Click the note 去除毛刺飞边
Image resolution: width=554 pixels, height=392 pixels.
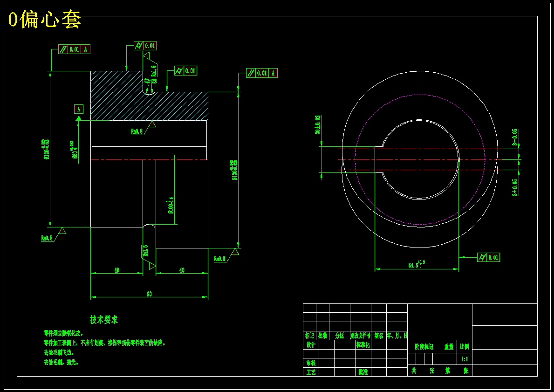pos(59,353)
